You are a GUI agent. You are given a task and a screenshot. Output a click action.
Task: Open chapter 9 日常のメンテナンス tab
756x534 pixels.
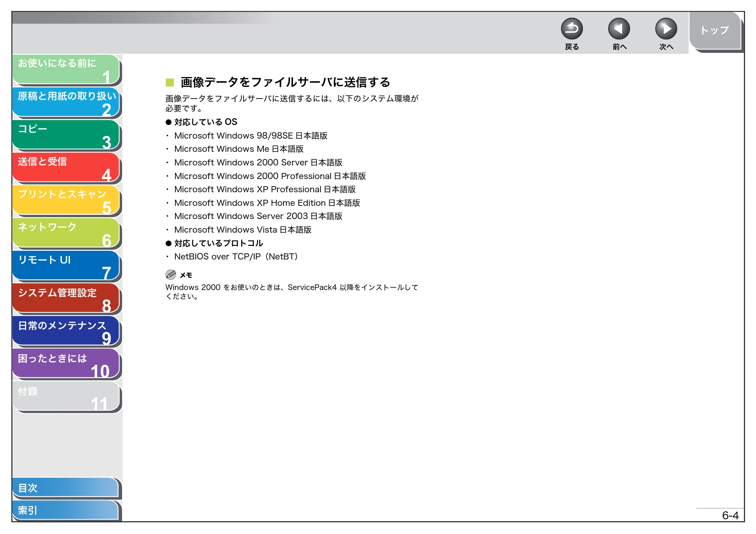point(66,331)
